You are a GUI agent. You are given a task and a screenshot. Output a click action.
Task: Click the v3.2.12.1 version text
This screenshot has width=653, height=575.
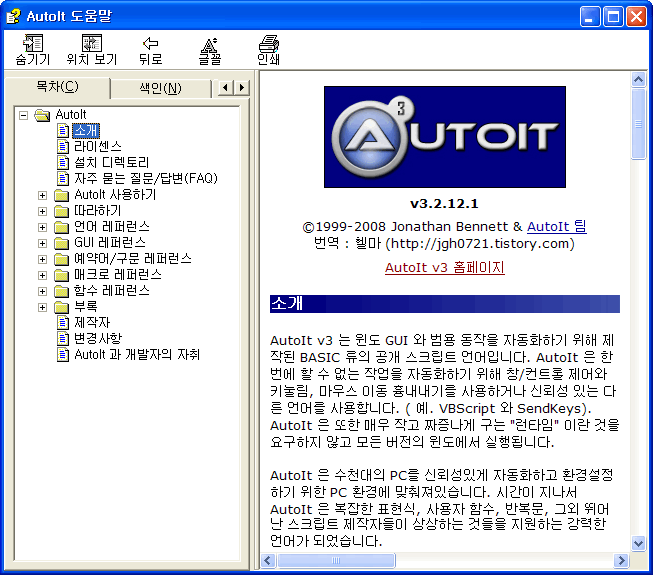pyautogui.click(x=444, y=204)
